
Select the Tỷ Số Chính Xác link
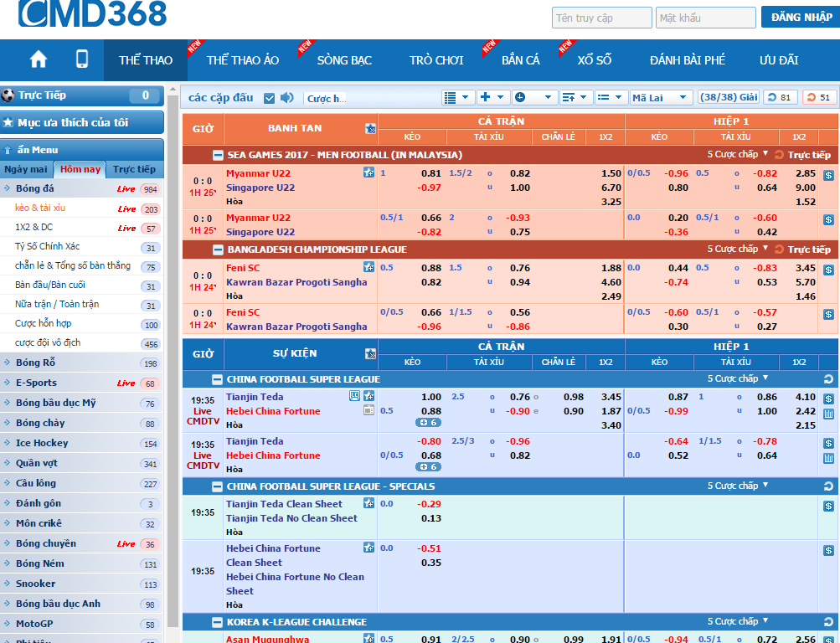coord(47,247)
